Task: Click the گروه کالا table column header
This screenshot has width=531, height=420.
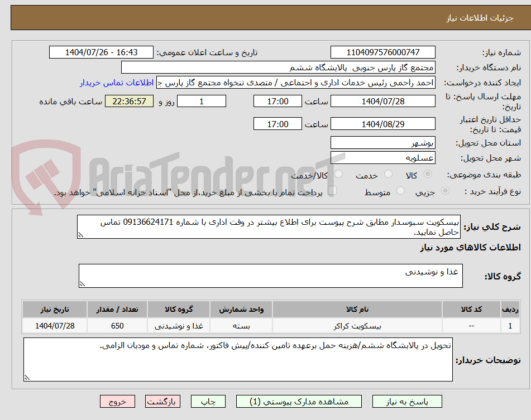Action: coord(179,310)
